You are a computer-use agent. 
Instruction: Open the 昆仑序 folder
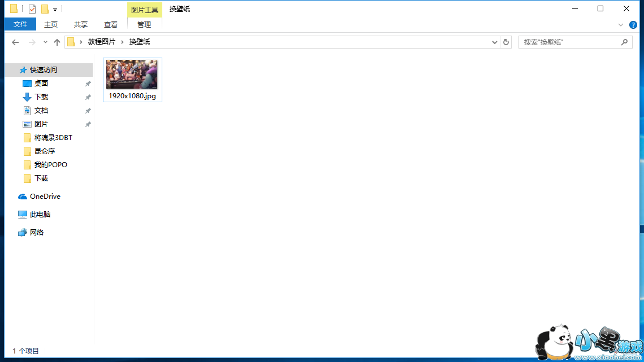44,151
